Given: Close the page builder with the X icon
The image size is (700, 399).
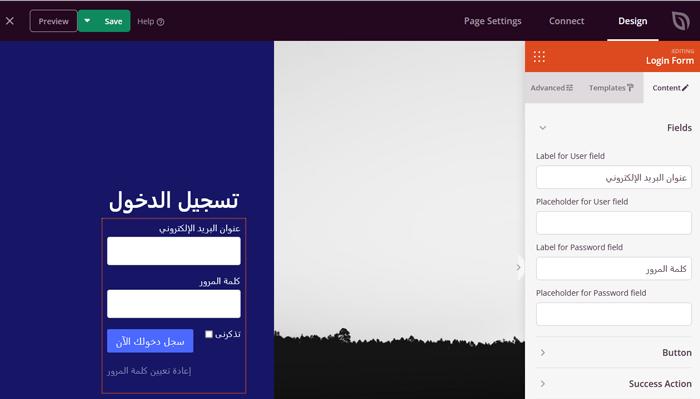Looking at the screenshot, I should [x=10, y=21].
